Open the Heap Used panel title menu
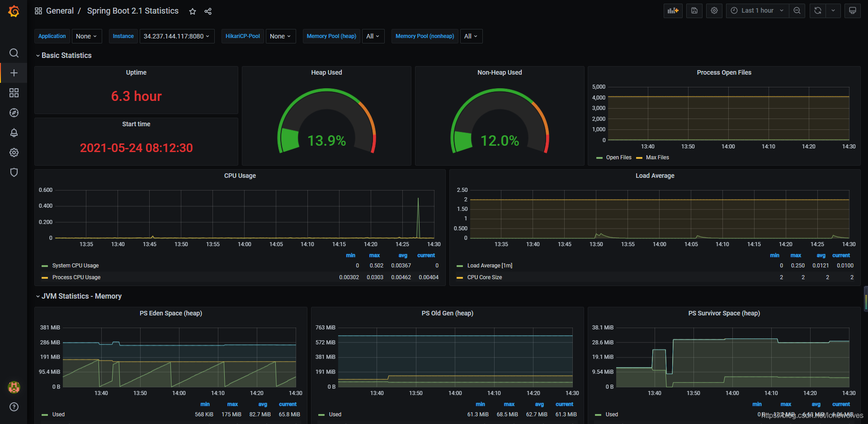 point(326,72)
